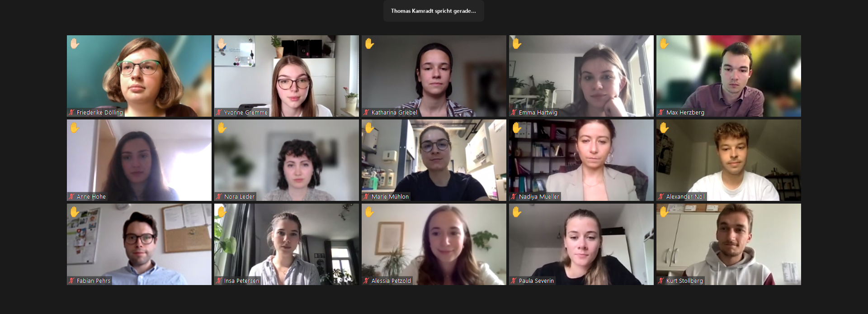868x314 pixels.
Task: Click raised hand icon on Fabian Pehrs' video
Action: 75,212
